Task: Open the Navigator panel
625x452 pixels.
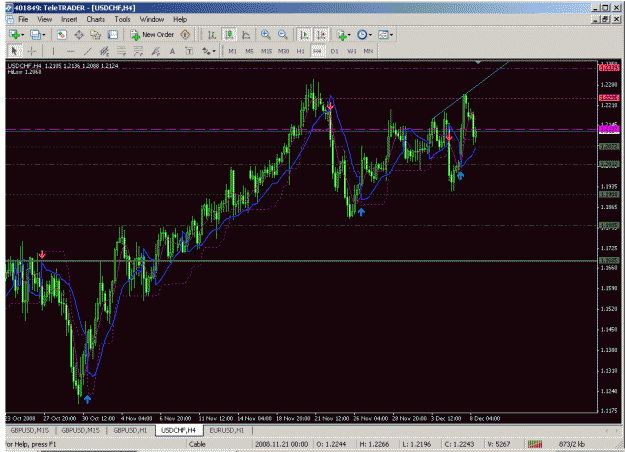Action: click(96, 35)
